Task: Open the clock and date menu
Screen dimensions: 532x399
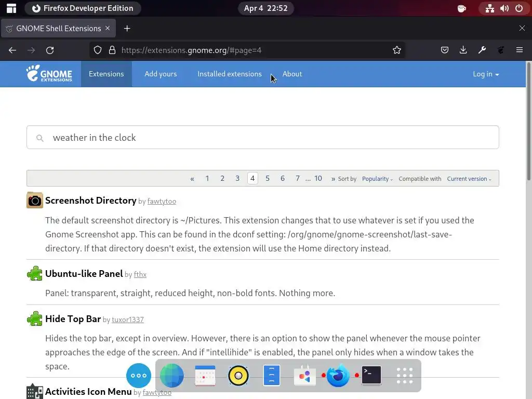Action: coord(265,8)
